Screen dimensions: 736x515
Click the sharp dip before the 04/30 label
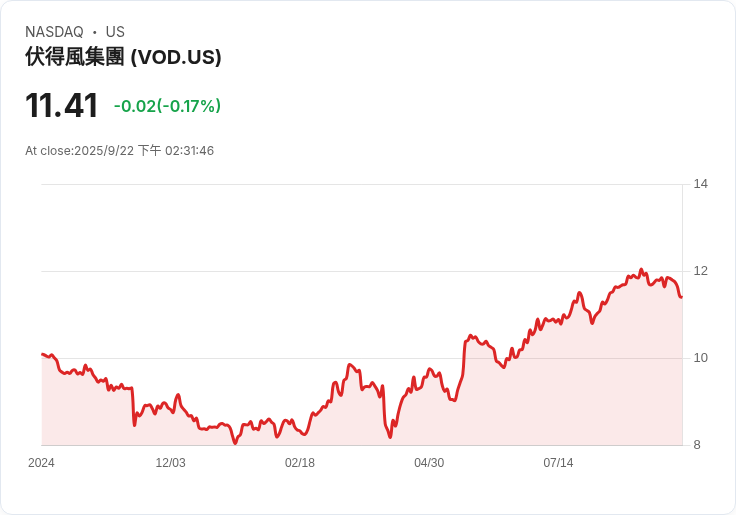pyautogui.click(x=390, y=437)
